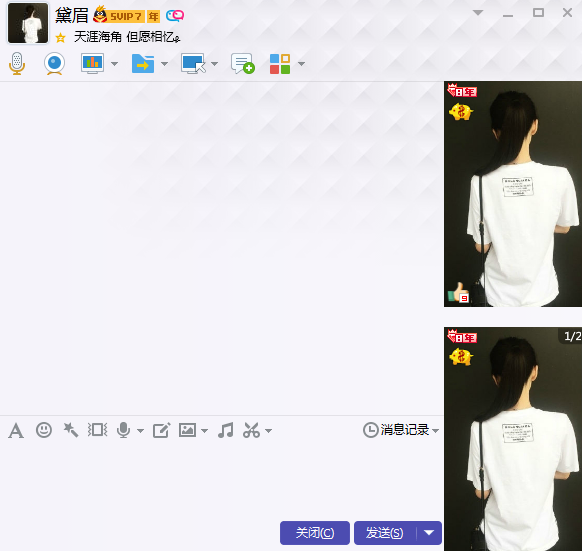Click 关闭(C) button

click(315, 533)
